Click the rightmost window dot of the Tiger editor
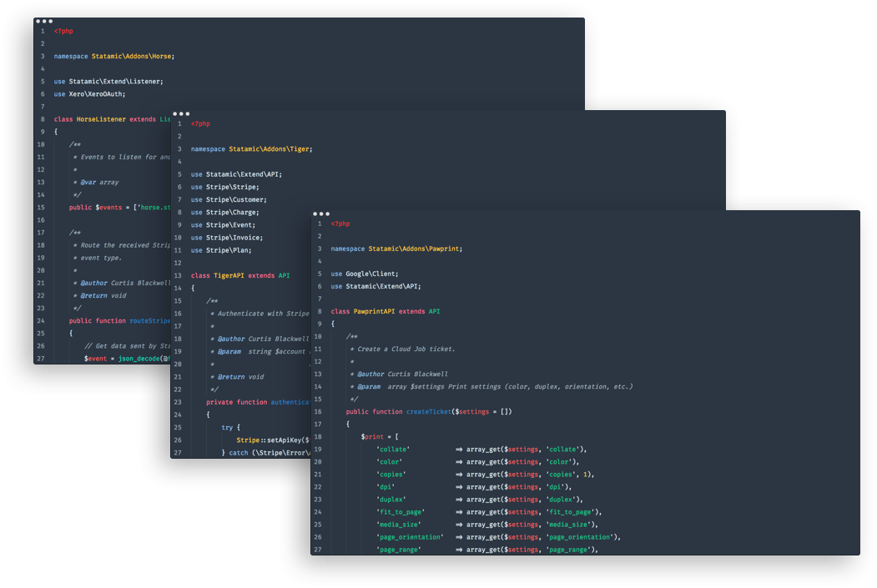 [188, 113]
